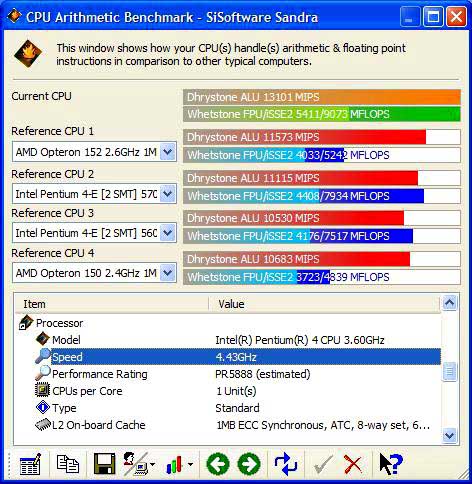Open Reference CPU 2 Pentium 4-E dropdown
Viewport: 472px width, 484px height.
click(x=168, y=194)
